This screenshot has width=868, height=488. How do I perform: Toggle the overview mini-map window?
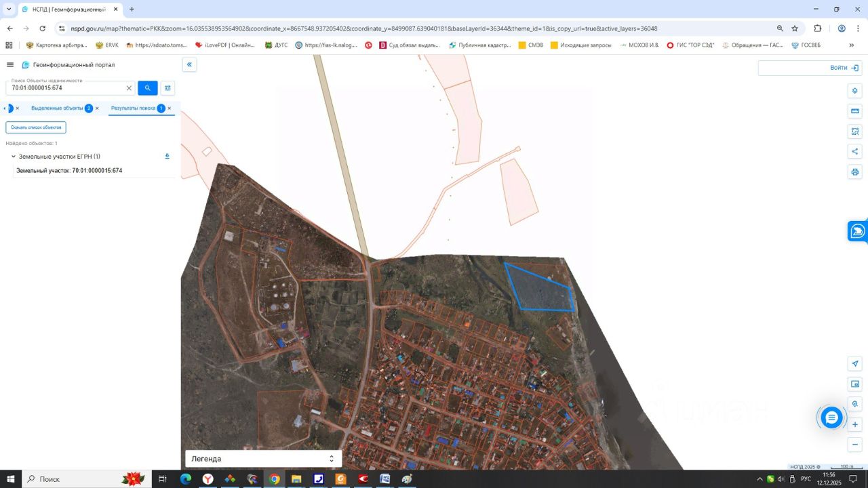pos(855,384)
